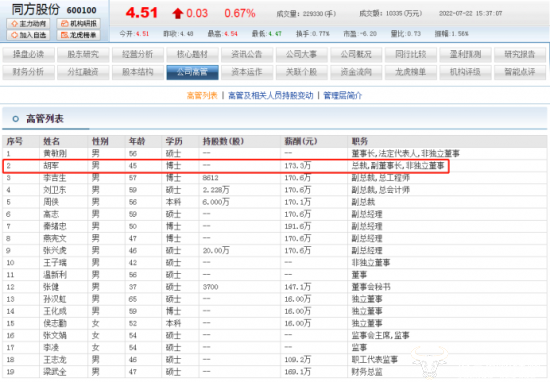Select the name 李吉生 in row 3
The height and width of the screenshot is (382, 550).
[x=55, y=178]
